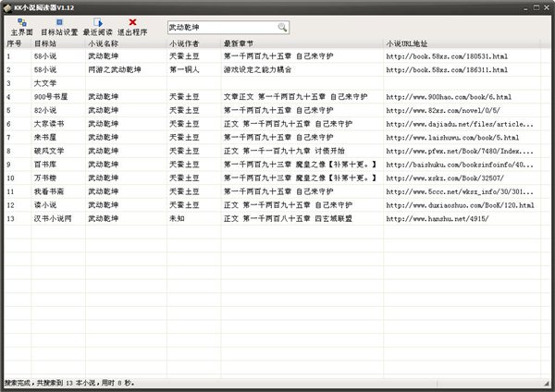Click URL http://www.hanshu.net/4915/

(x=438, y=218)
